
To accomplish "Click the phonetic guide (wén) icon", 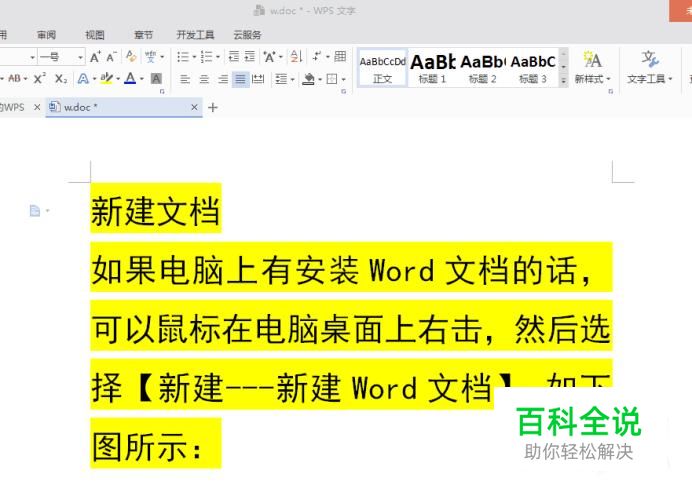I will point(150,56).
